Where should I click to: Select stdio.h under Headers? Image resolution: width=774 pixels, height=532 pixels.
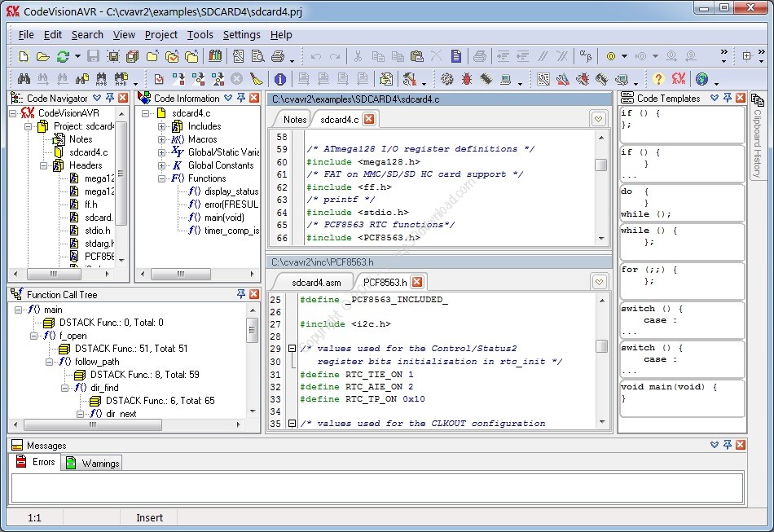pos(97,231)
